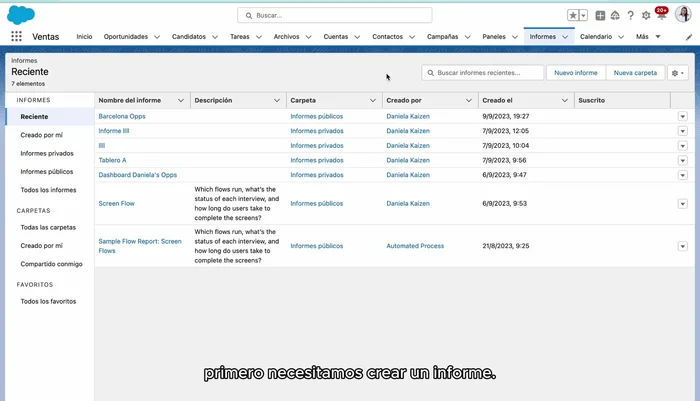This screenshot has height=401, width=700.
Task: Open the list settings gear dropdown
Action: point(678,73)
